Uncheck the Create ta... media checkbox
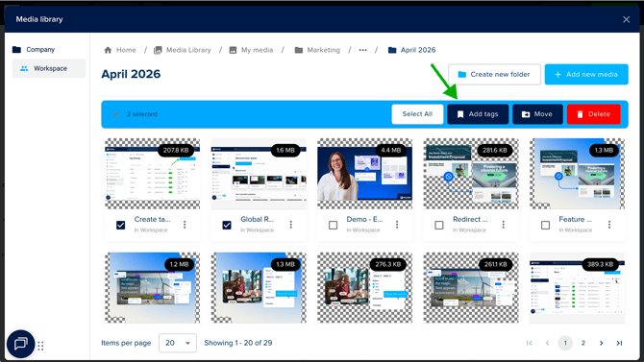 121,226
